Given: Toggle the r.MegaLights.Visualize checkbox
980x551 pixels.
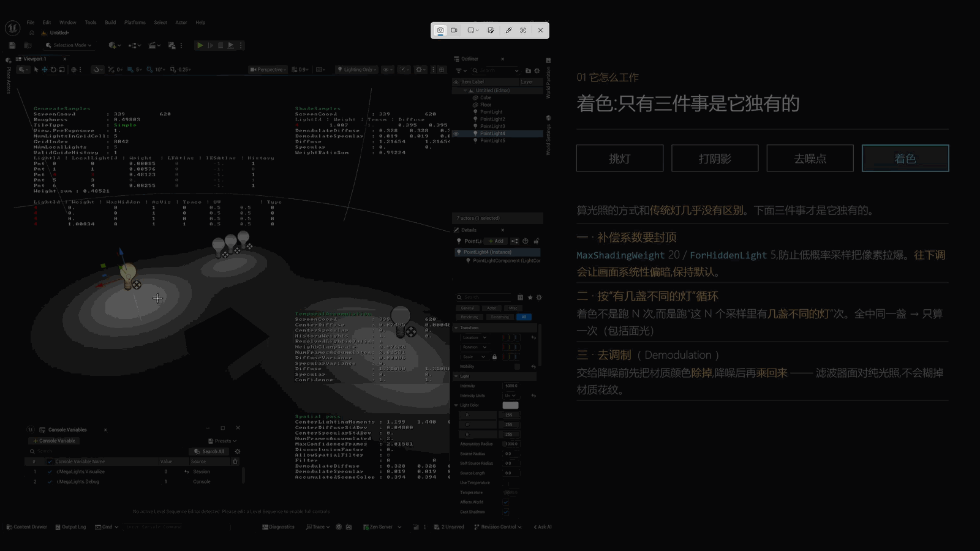Looking at the screenshot, I should click(50, 472).
